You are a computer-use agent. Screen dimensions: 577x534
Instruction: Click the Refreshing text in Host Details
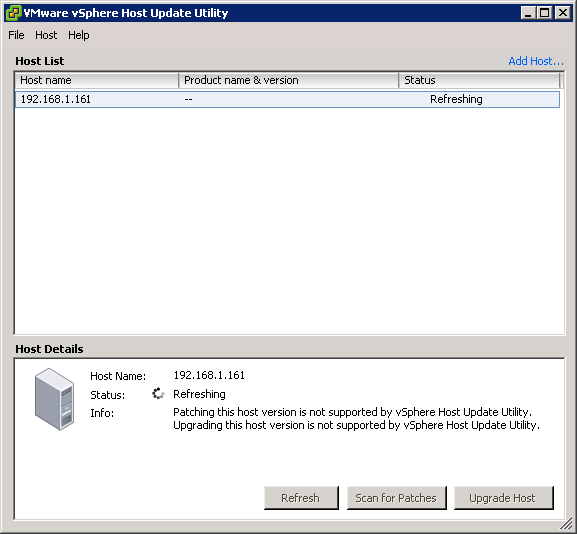click(199, 394)
